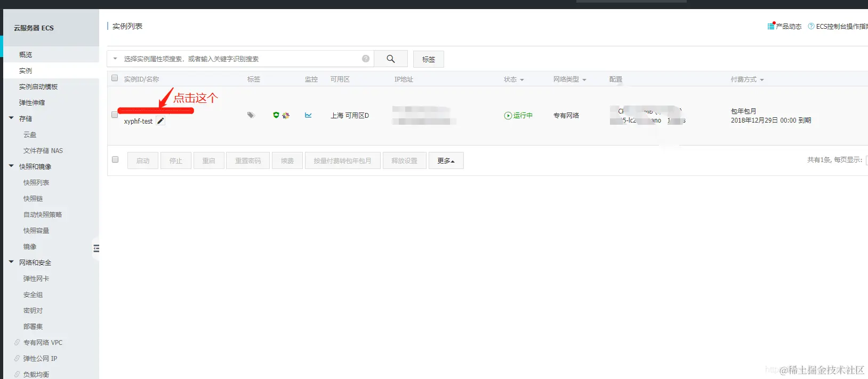The width and height of the screenshot is (868, 379).
Task: Open 快照链 in the sidebar
Action: (x=33, y=198)
